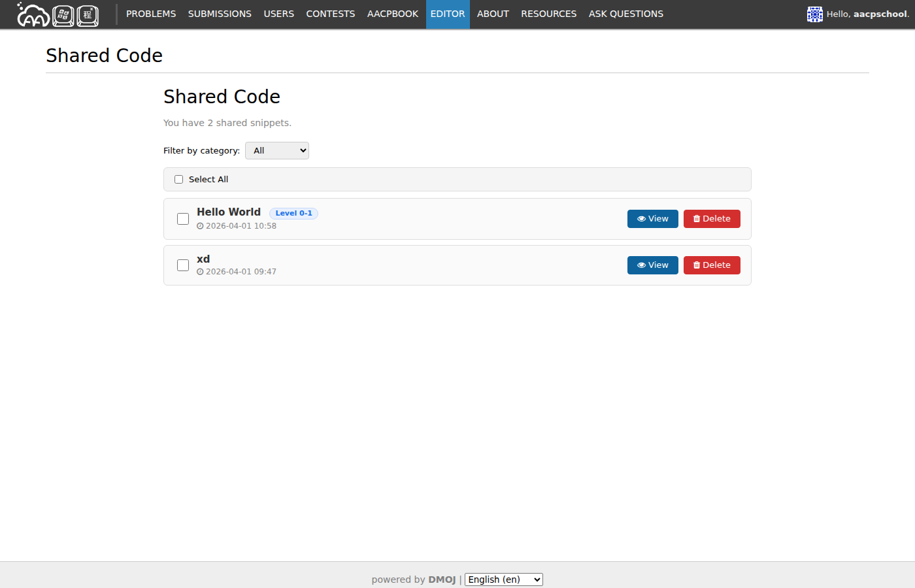Open the English language selector
915x588 pixels.
coord(503,580)
